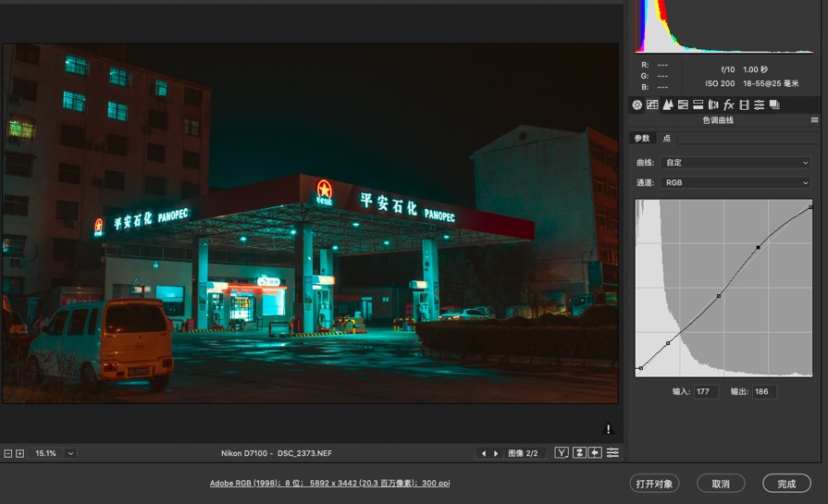This screenshot has width=828, height=504.
Task: Click the warning exclamation triangle icon
Action: pos(609,429)
